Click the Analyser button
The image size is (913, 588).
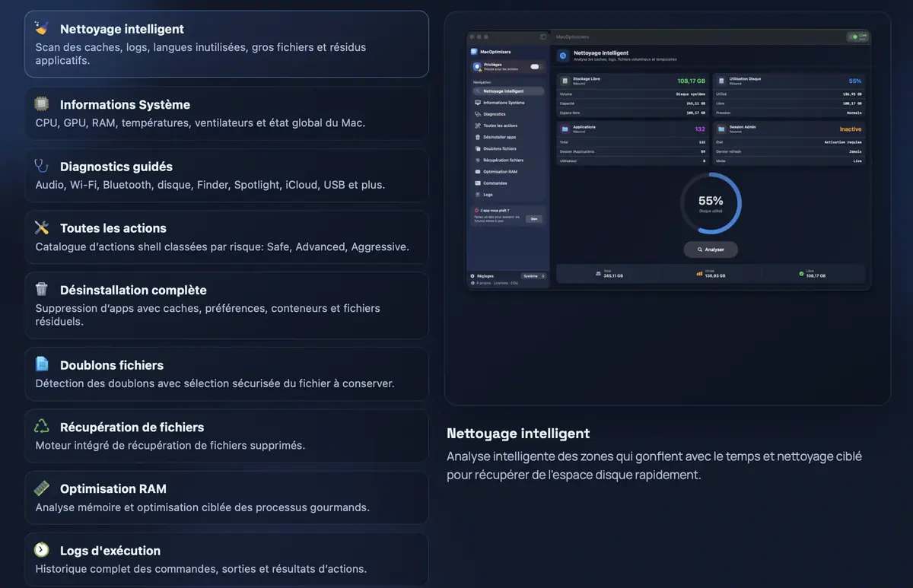point(711,250)
